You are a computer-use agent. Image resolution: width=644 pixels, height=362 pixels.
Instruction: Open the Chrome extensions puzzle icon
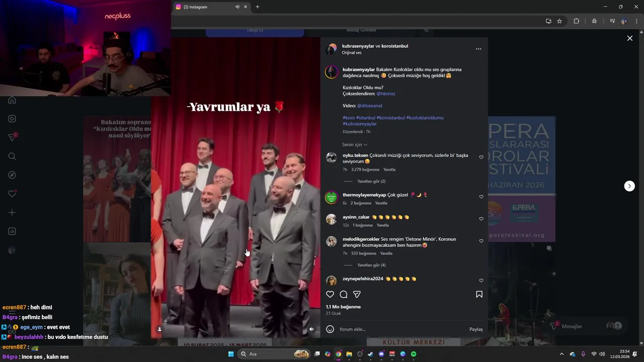click(577, 21)
